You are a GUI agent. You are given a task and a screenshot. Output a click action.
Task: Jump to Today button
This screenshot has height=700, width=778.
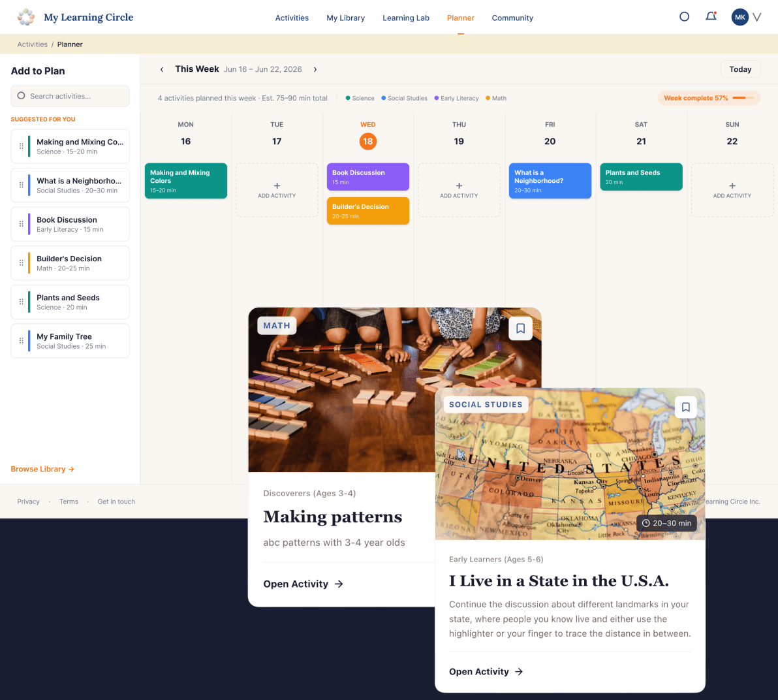point(740,69)
